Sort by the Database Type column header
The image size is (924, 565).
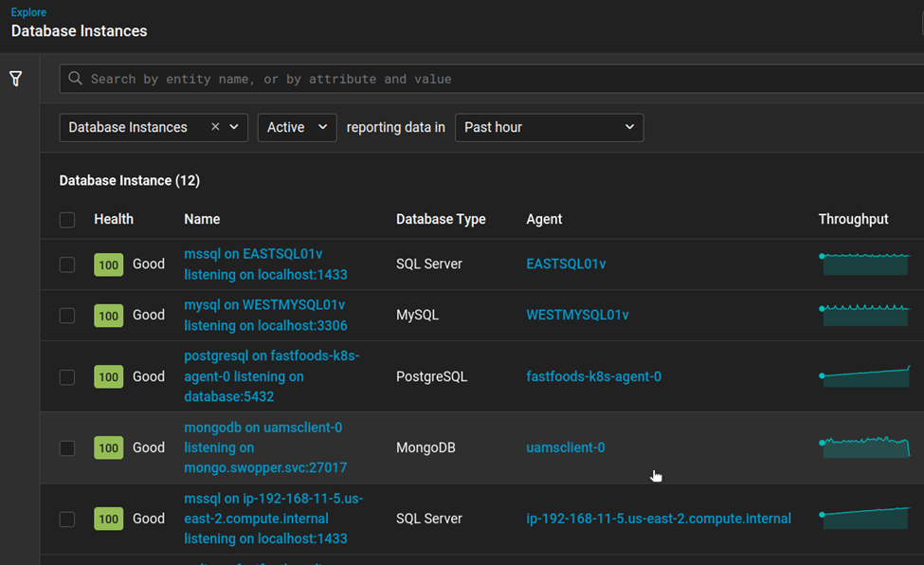point(441,219)
